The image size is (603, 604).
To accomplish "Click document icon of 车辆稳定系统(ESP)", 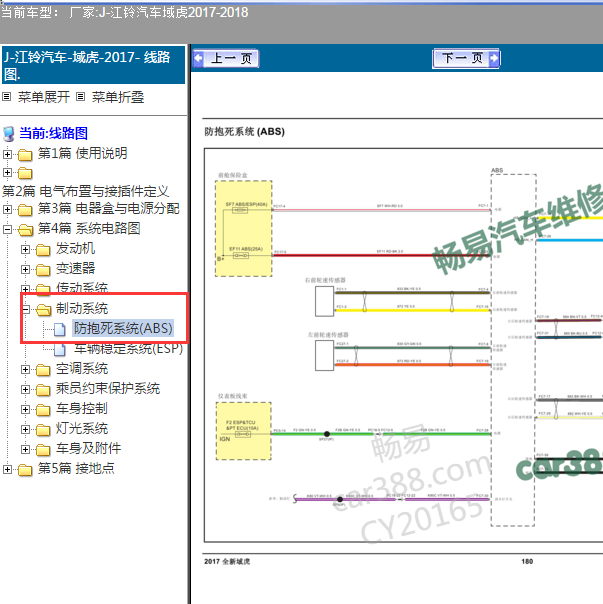I will click(x=60, y=350).
